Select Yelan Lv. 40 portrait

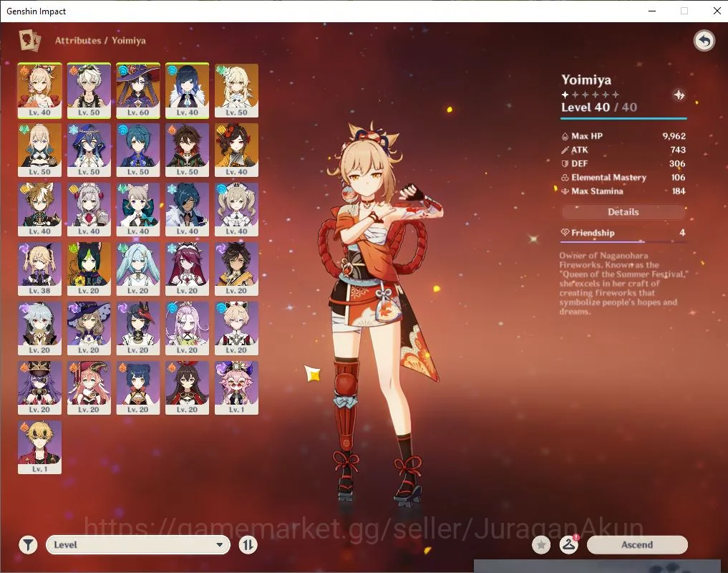tap(187, 91)
